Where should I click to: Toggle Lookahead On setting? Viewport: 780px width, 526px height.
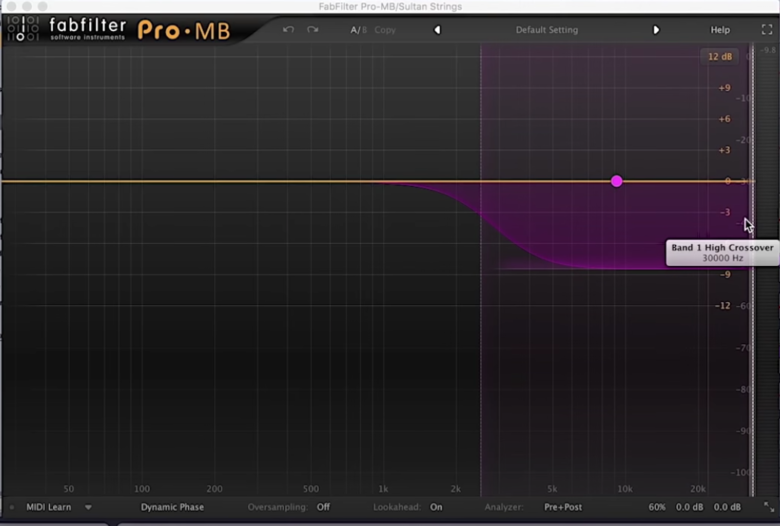(x=436, y=507)
